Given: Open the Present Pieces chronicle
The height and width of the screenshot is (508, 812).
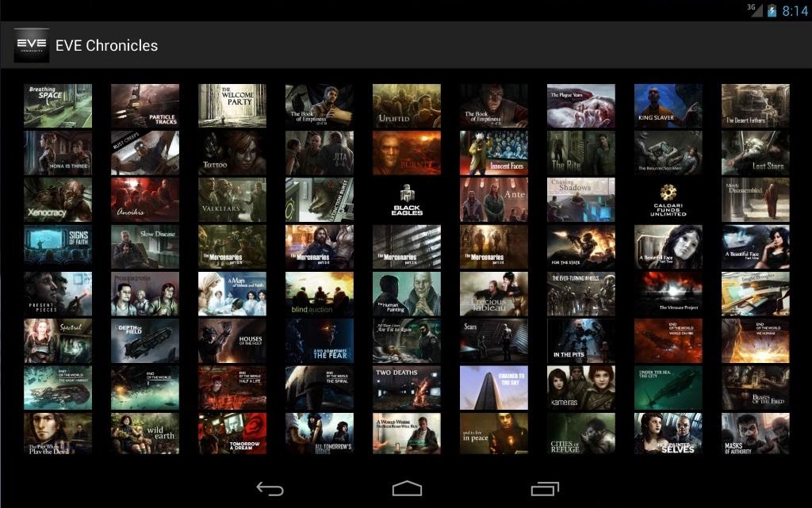Looking at the screenshot, I should click(58, 294).
